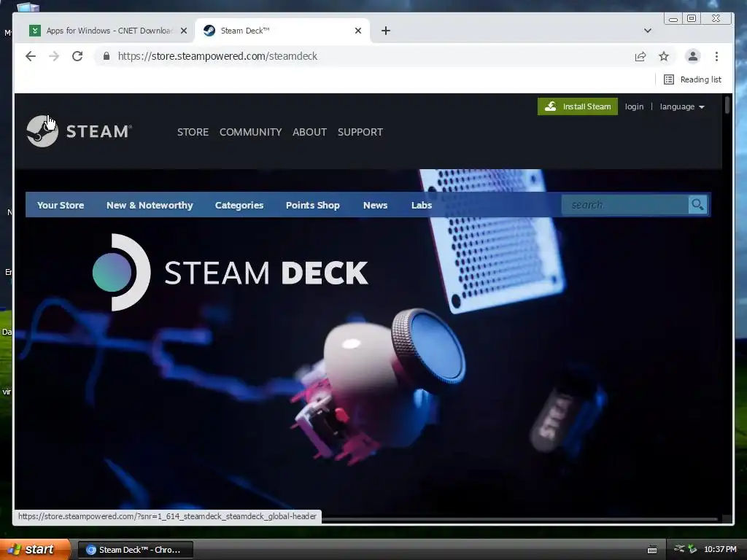Click the network tray icon
This screenshot has width=747, height=560.
pyautogui.click(x=679, y=549)
